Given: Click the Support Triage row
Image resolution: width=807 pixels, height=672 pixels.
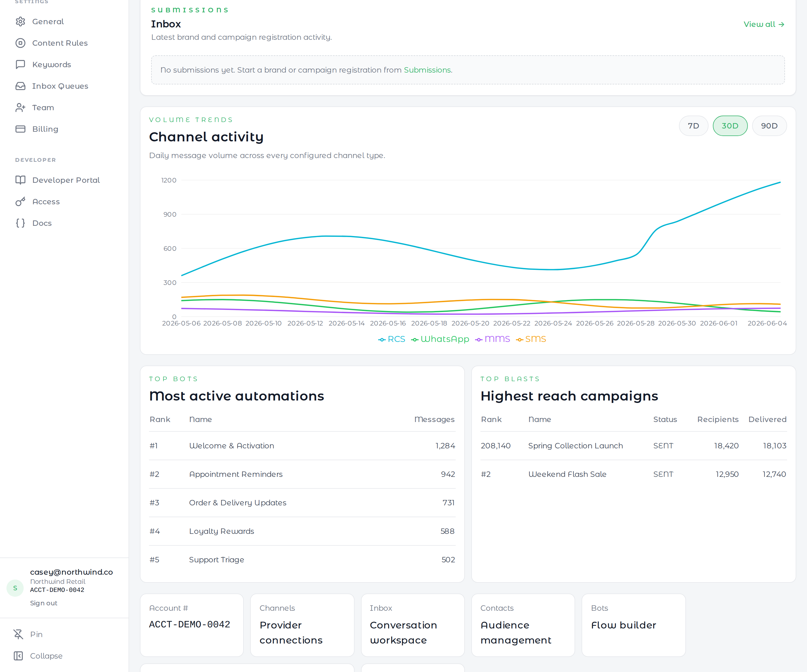Looking at the screenshot, I should tap(302, 559).
